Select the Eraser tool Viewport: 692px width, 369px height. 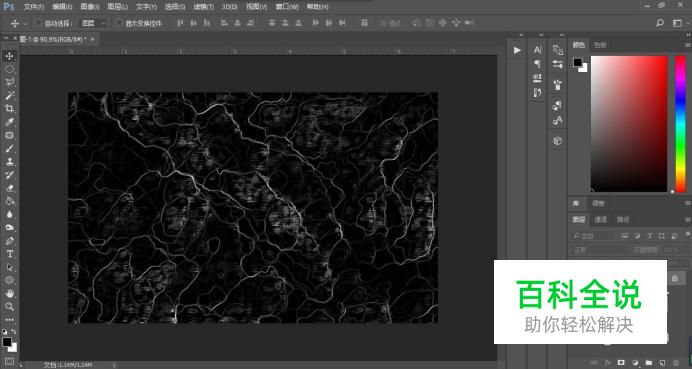point(10,188)
